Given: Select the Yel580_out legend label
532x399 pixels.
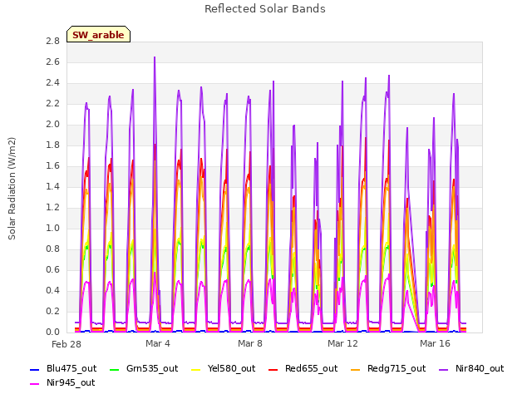Looking at the screenshot, I should tap(231, 369).
